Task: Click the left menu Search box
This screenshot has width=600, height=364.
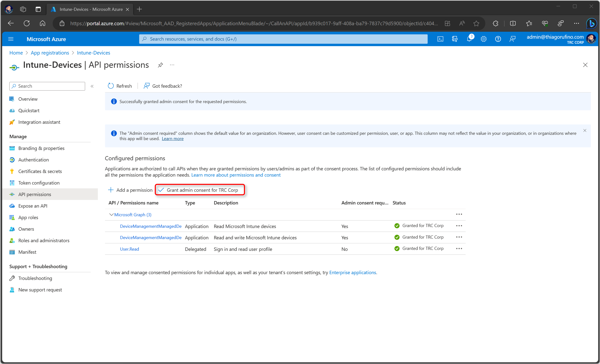Action: click(x=47, y=86)
